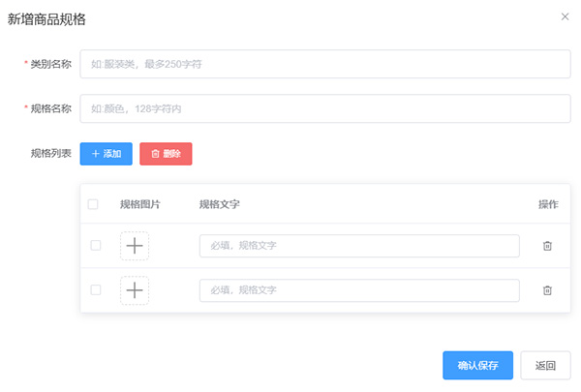
Task: Check the second row's checkbox
Action: [x=95, y=290]
